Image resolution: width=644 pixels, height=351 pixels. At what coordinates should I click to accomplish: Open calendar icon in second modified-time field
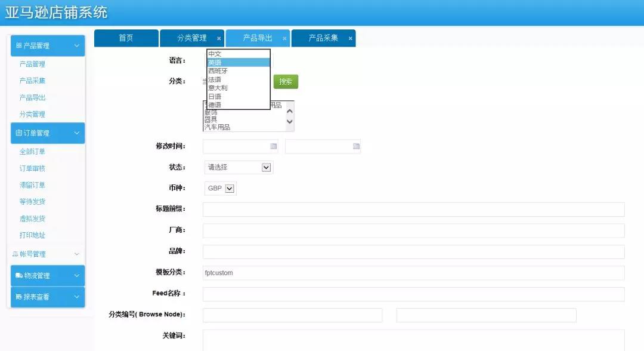pyautogui.click(x=356, y=146)
